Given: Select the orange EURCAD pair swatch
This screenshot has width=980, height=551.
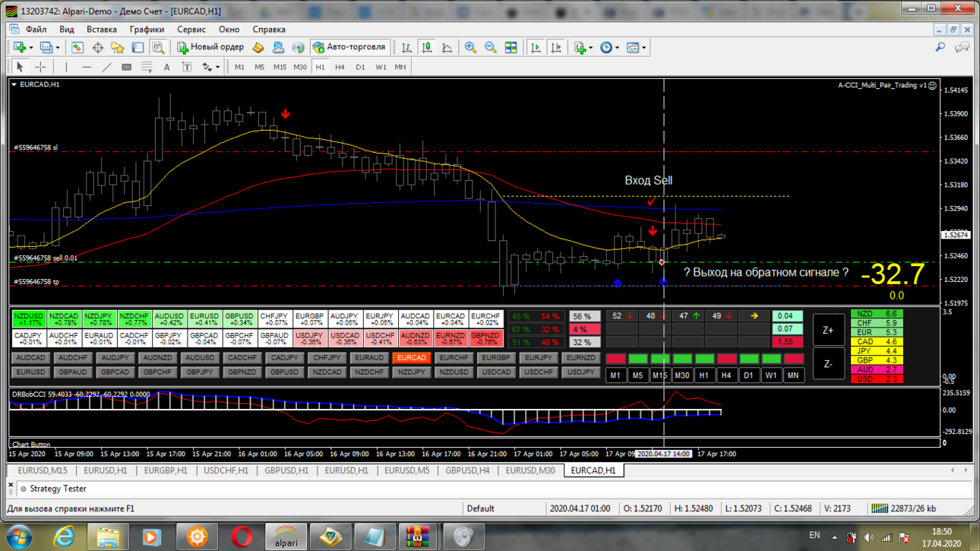Looking at the screenshot, I should [411, 358].
